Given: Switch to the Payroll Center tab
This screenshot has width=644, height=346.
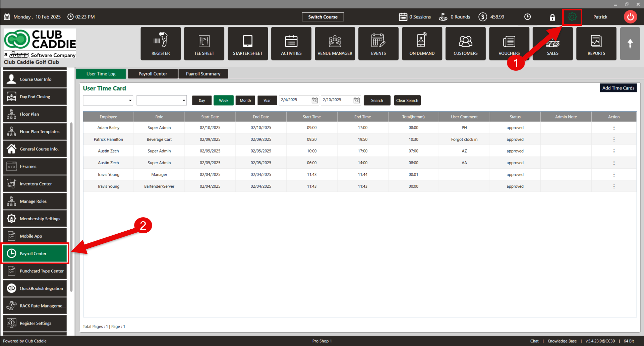Looking at the screenshot, I should pos(153,74).
